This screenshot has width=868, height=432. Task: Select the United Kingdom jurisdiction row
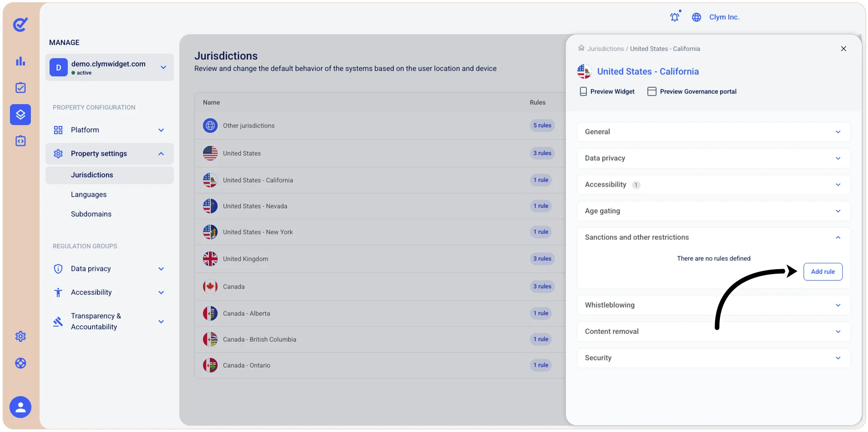380,259
